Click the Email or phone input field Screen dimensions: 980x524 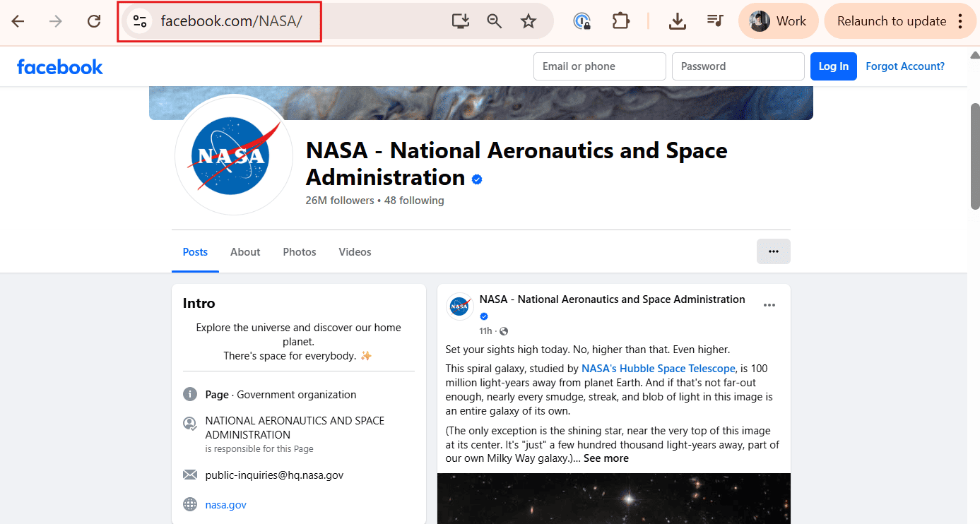tap(599, 66)
